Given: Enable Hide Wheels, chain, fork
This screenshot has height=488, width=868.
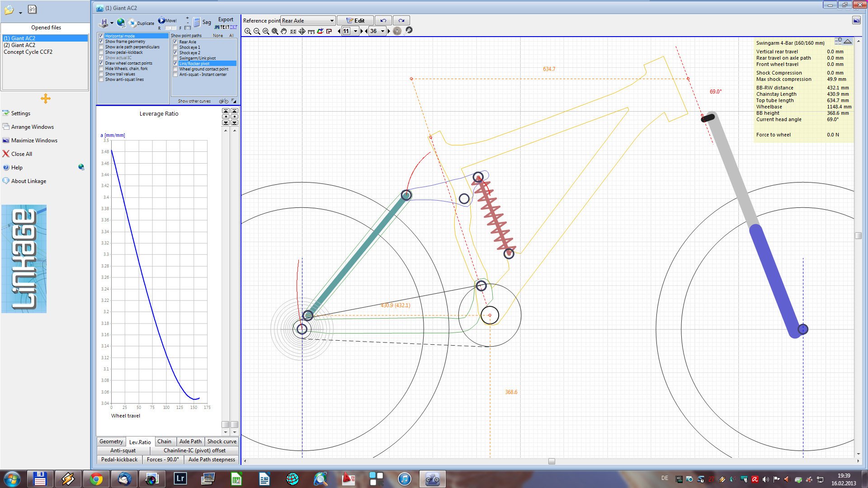Looking at the screenshot, I should pos(101,68).
